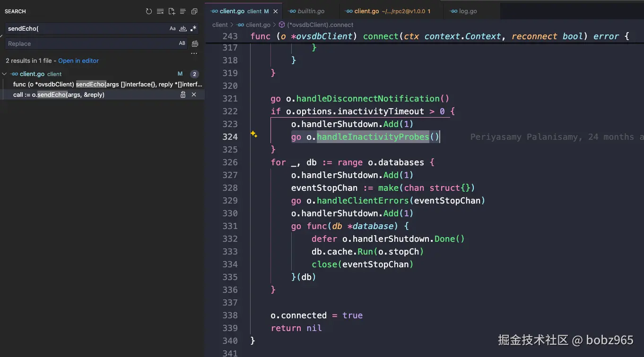The image size is (644, 357).
Task: Click eventStopChan declaration on line 328
Action: pyautogui.click(x=324, y=188)
